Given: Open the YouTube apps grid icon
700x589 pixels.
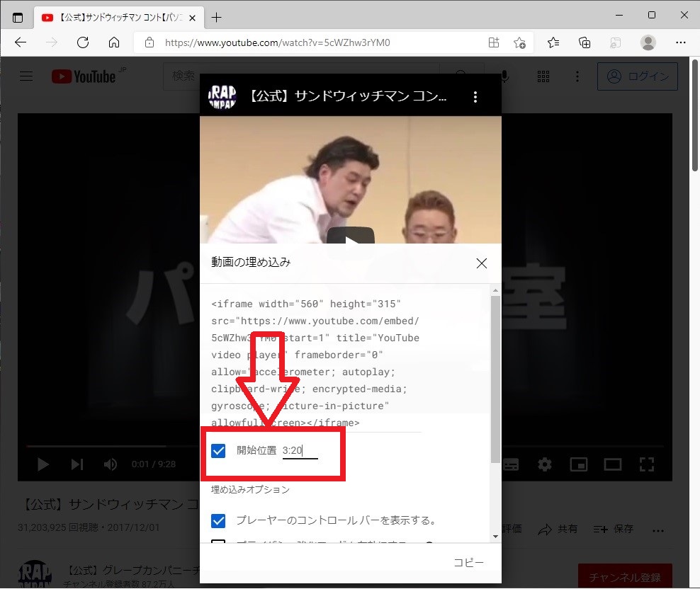Looking at the screenshot, I should click(x=543, y=76).
